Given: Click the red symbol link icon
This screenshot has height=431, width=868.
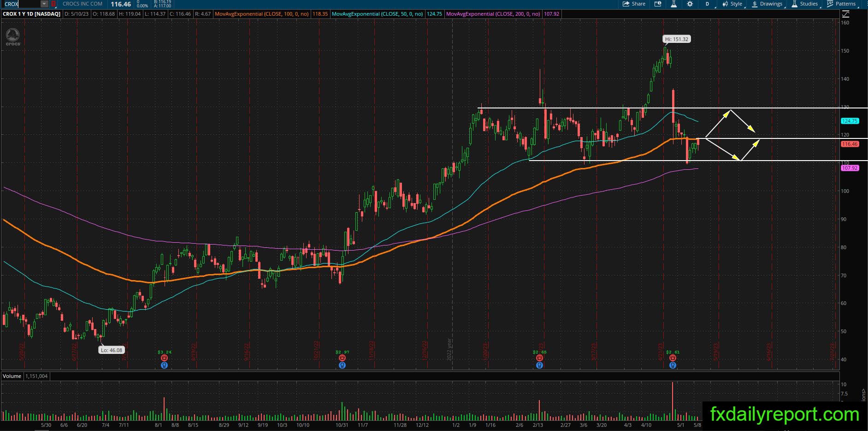Looking at the screenshot, I should click(x=53, y=4).
